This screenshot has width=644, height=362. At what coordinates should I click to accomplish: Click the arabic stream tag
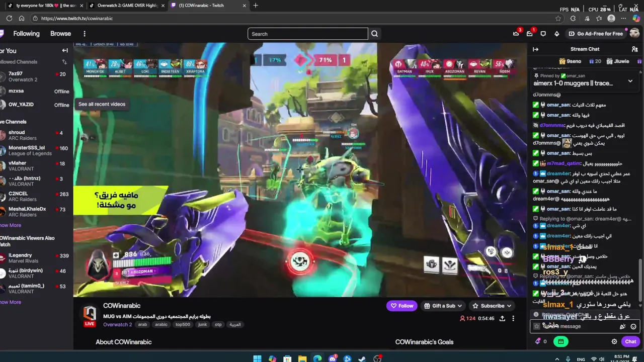[x=161, y=325]
